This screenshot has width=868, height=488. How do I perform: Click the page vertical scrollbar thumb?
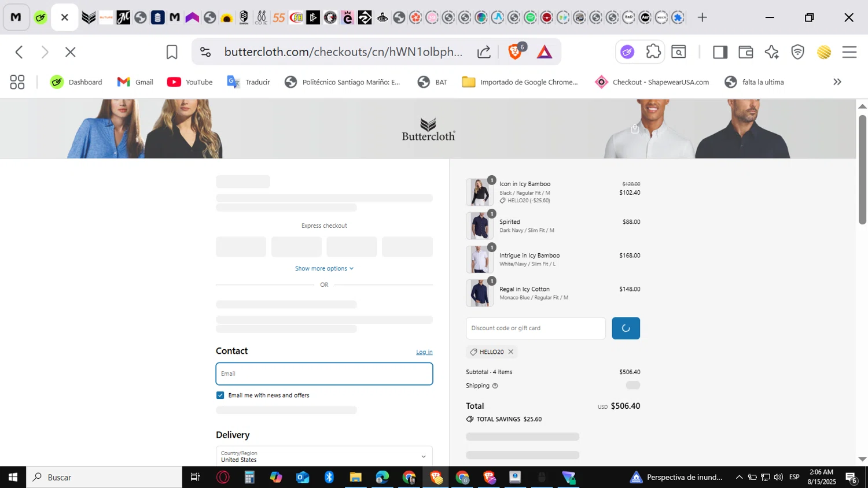pyautogui.click(x=862, y=169)
